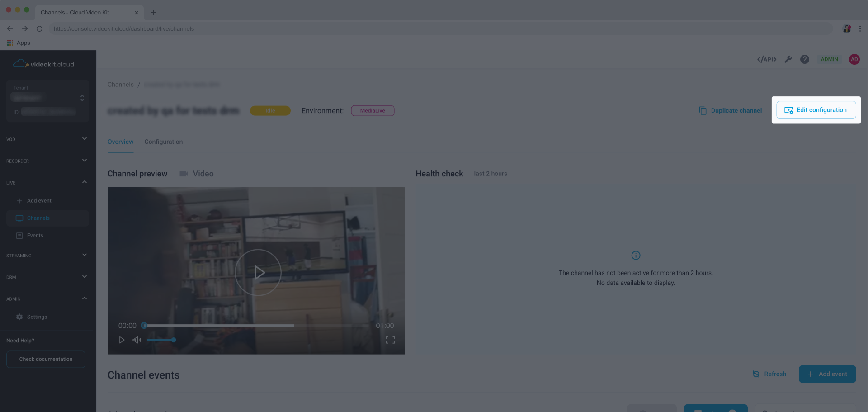Image resolution: width=868 pixels, height=412 pixels.
Task: Click the Check documentation button
Action: pos(46,359)
